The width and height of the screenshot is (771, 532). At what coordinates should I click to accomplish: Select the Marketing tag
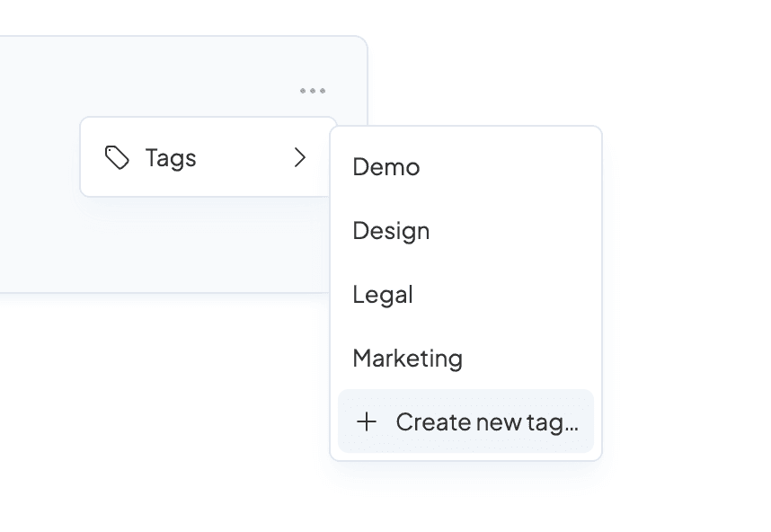(465, 358)
